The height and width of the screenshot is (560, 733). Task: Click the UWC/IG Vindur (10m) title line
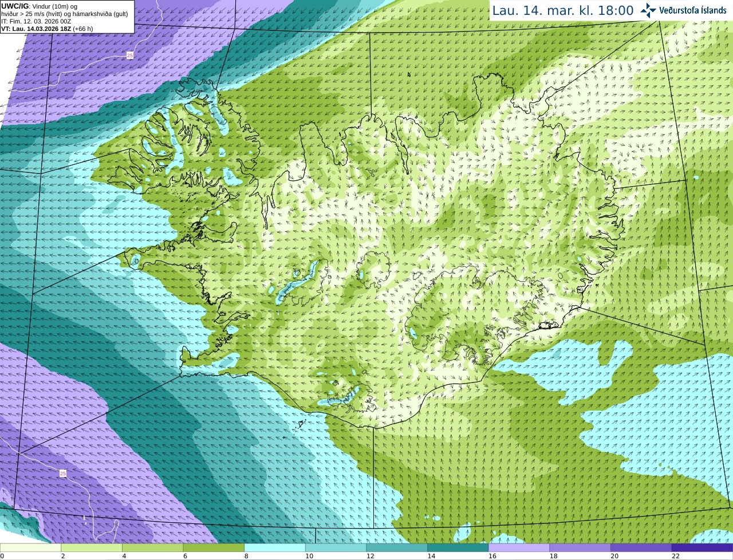39,6
